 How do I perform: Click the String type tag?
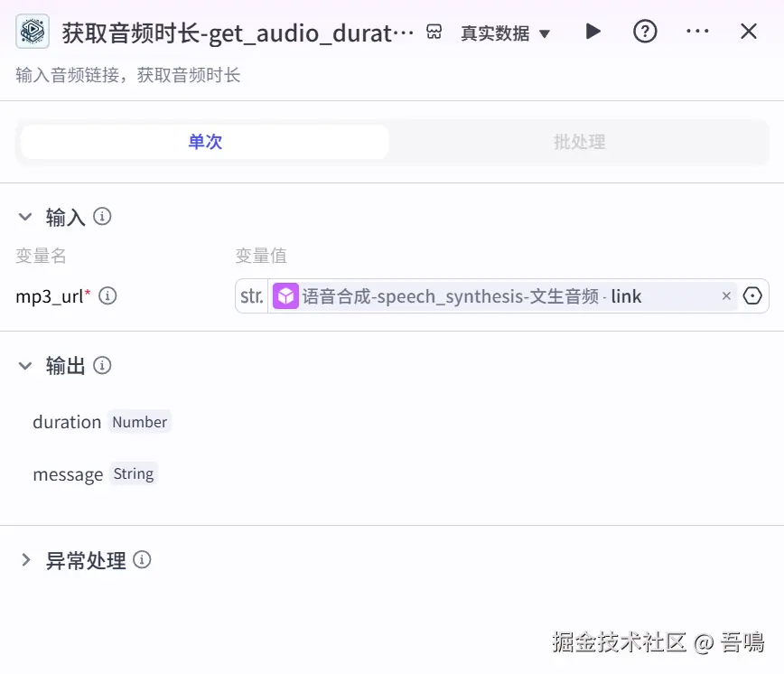[x=134, y=473]
